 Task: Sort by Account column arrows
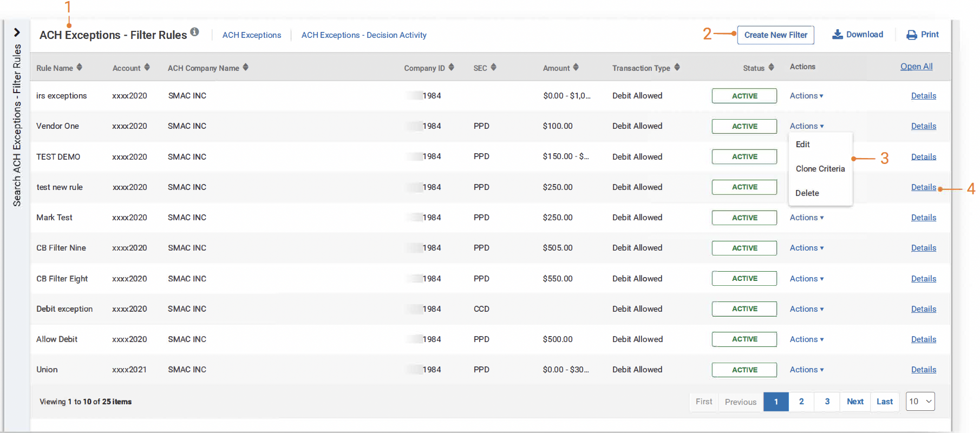[147, 67]
